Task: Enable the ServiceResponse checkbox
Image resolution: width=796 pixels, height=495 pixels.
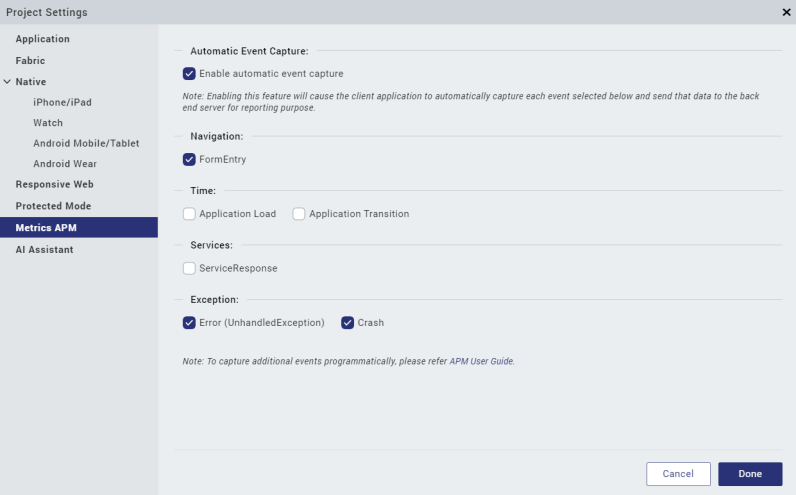Action: [x=189, y=268]
